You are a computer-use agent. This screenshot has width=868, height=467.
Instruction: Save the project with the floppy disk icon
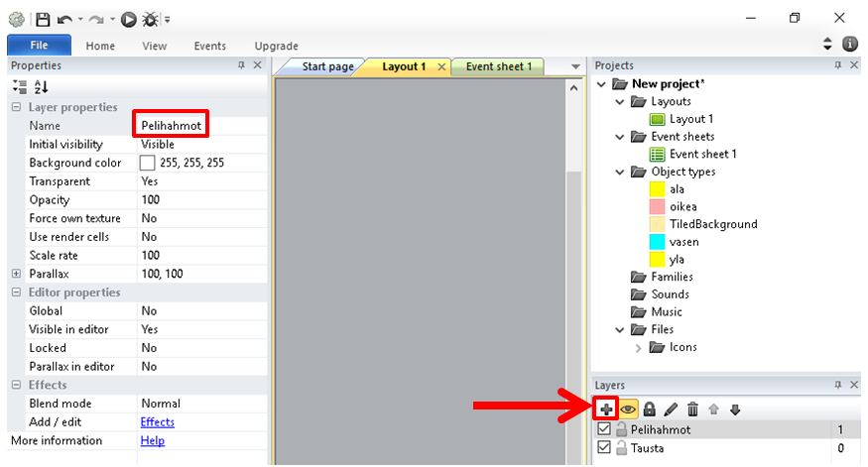pos(43,19)
